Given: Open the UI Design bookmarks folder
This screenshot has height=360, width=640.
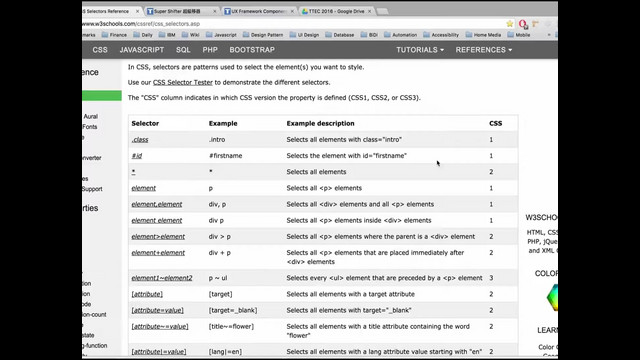Looking at the screenshot, I should coord(304,35).
